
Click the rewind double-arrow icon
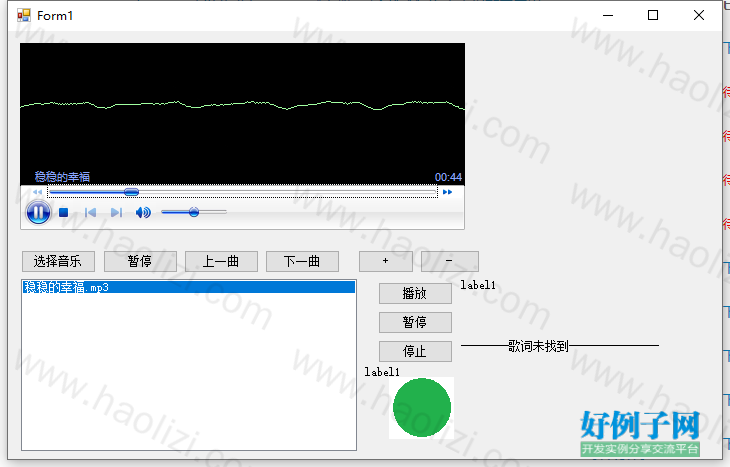point(37,192)
